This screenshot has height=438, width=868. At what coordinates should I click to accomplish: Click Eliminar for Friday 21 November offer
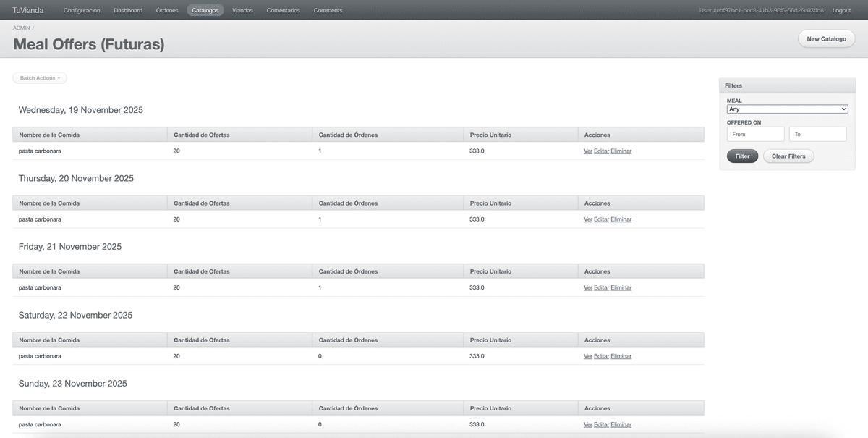click(621, 288)
